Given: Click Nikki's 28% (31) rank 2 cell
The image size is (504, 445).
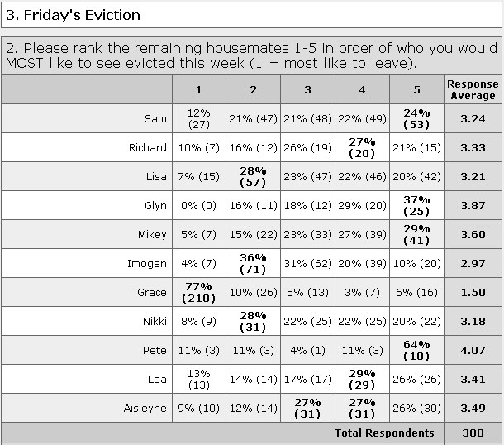Looking at the screenshot, I should [x=253, y=321].
